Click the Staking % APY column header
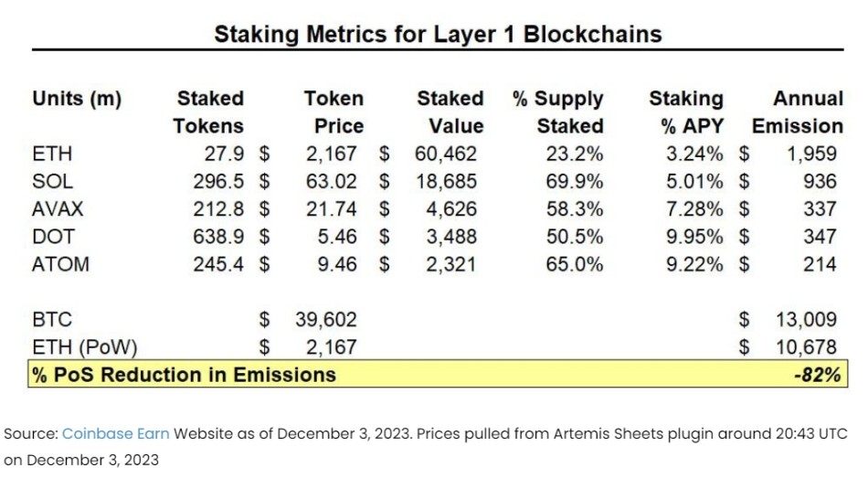Image resolution: width=868 pixels, height=489 pixels. click(x=685, y=112)
